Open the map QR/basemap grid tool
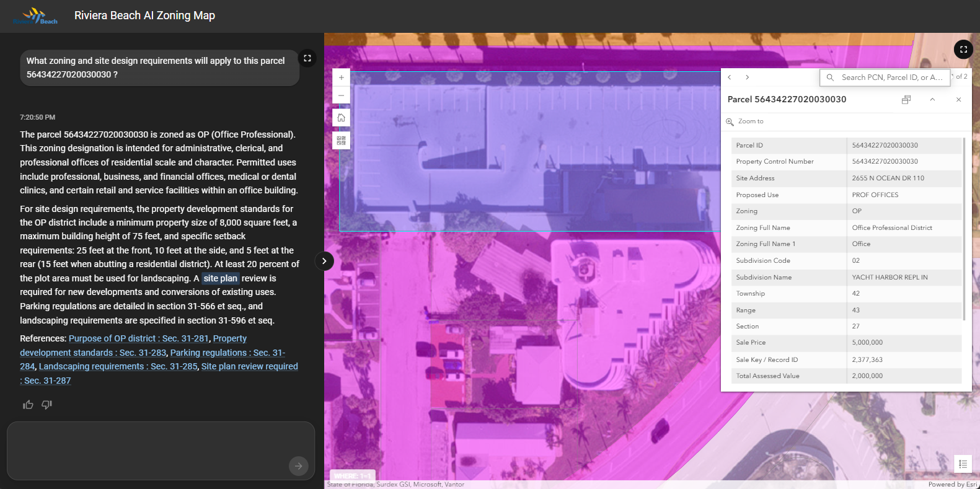The width and height of the screenshot is (980, 489). tap(342, 141)
